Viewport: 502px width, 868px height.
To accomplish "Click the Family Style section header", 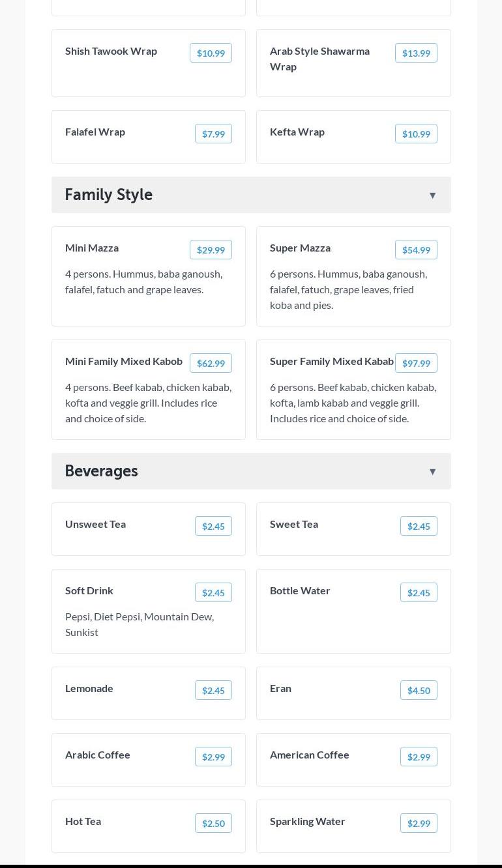I will coord(108,195).
